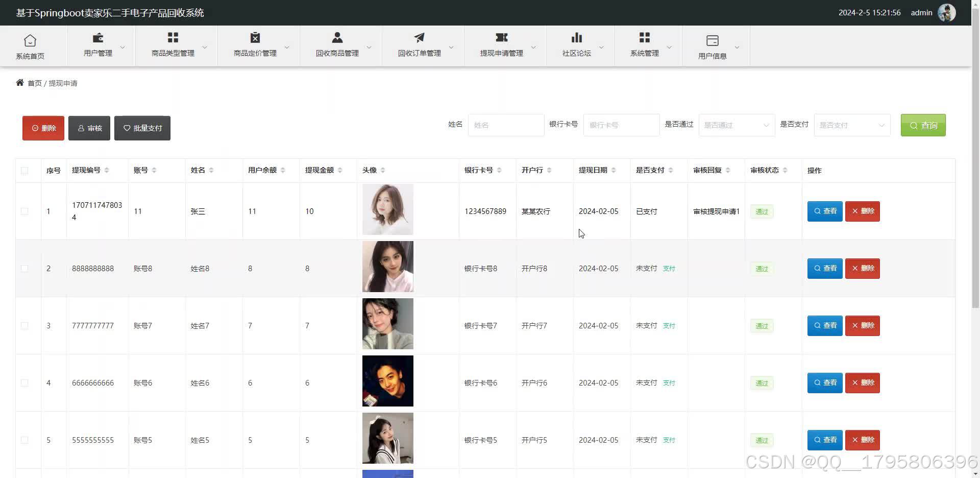Screen dimensions: 980x478
Task: Click the 系统管理 grid icon
Action: (x=645, y=37)
